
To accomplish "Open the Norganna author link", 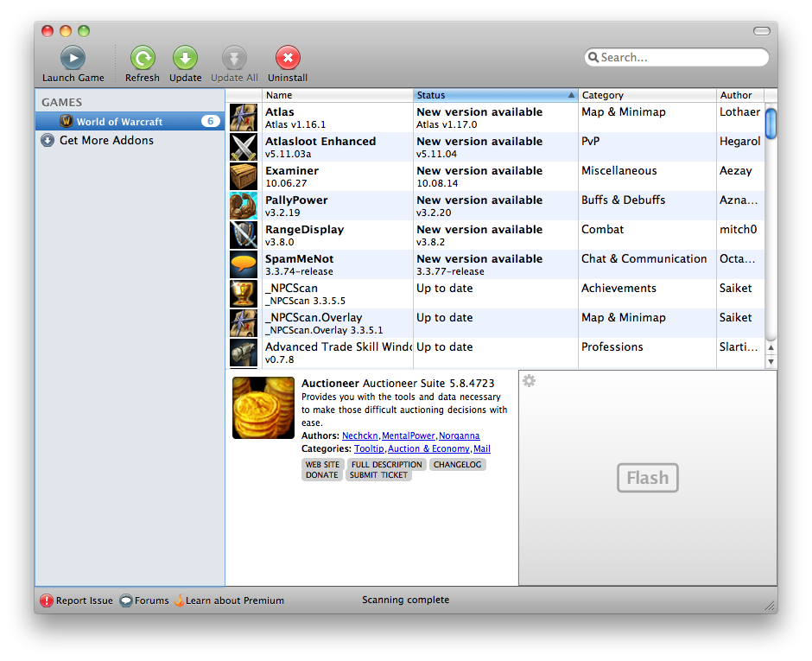I will tap(460, 435).
